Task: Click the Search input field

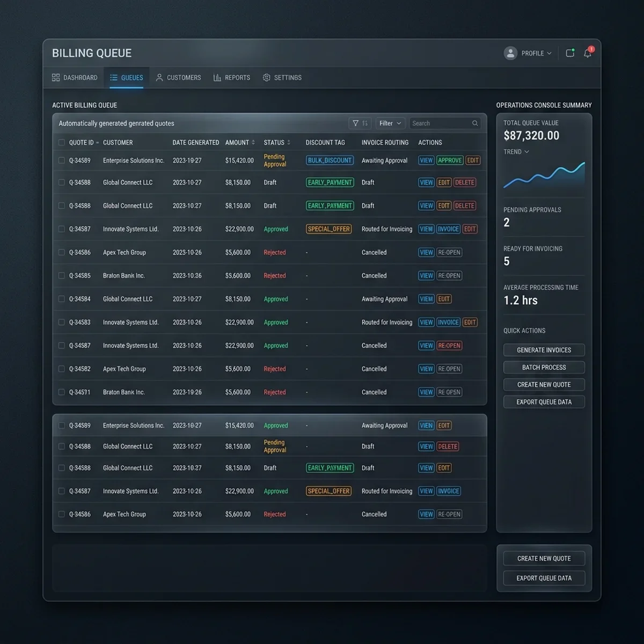Action: click(x=445, y=123)
